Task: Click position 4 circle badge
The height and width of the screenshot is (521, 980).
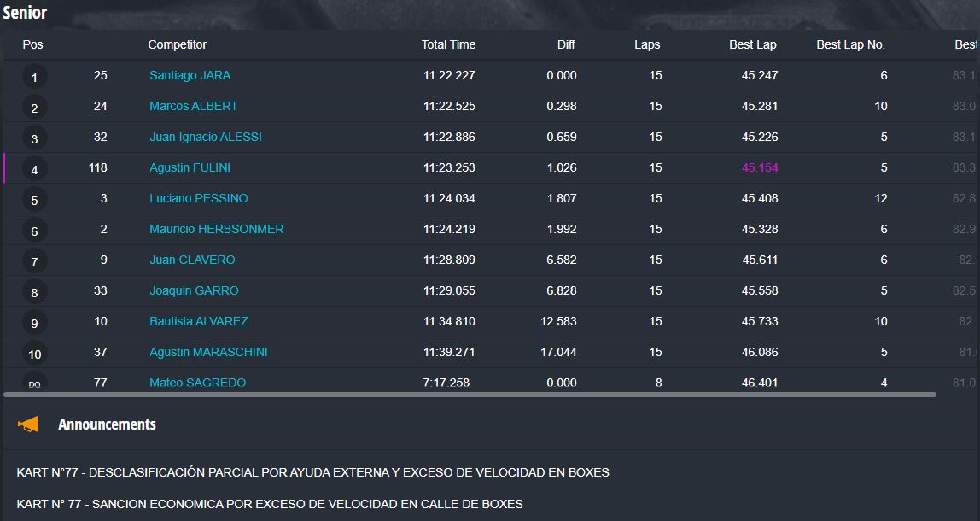Action: tap(34, 170)
